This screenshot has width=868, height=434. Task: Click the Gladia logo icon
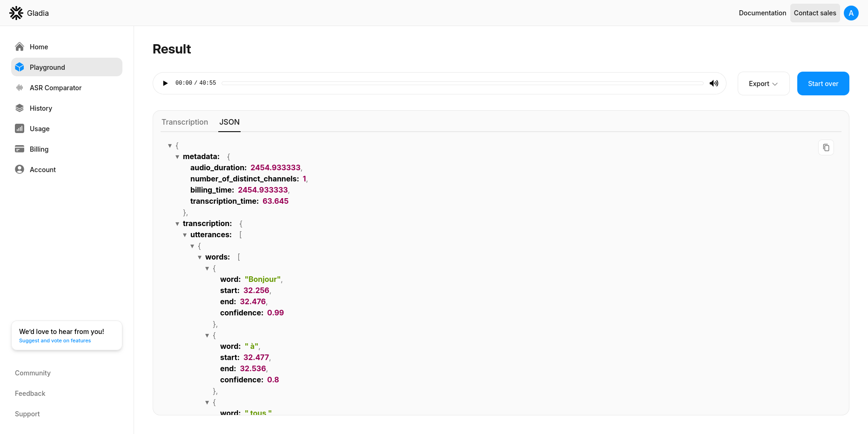pos(16,13)
